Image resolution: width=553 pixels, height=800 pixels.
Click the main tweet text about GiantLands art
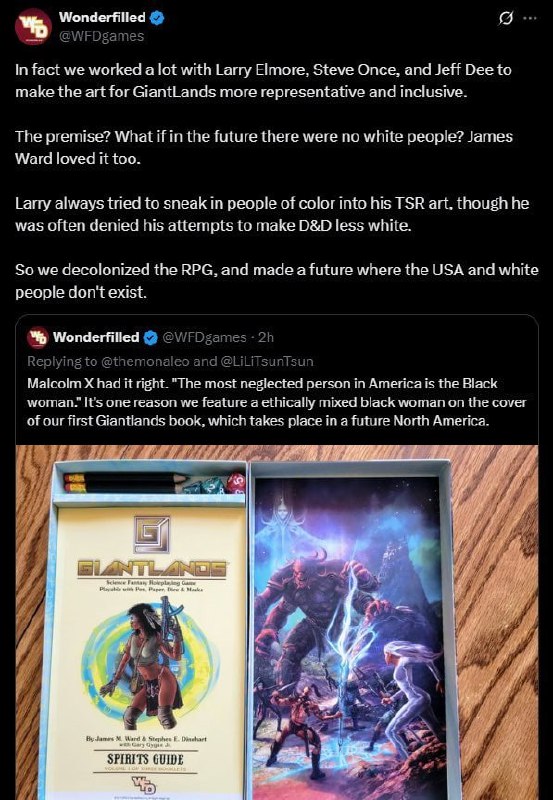pyautogui.click(x=276, y=181)
